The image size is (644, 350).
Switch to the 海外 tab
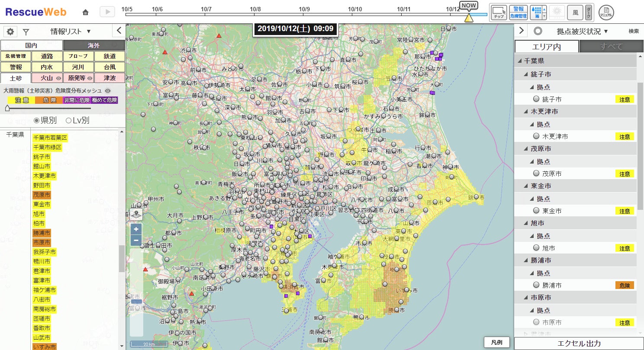tap(94, 45)
